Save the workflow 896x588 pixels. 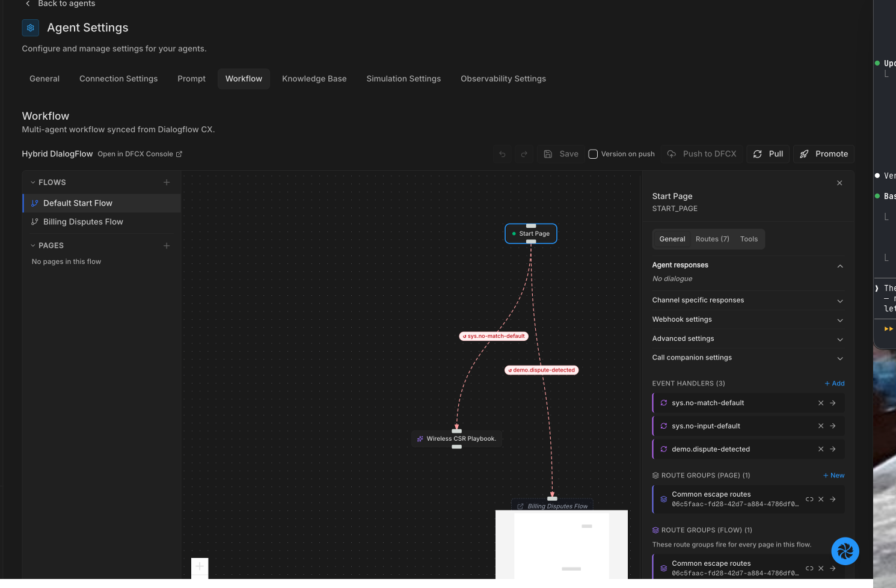coord(561,154)
